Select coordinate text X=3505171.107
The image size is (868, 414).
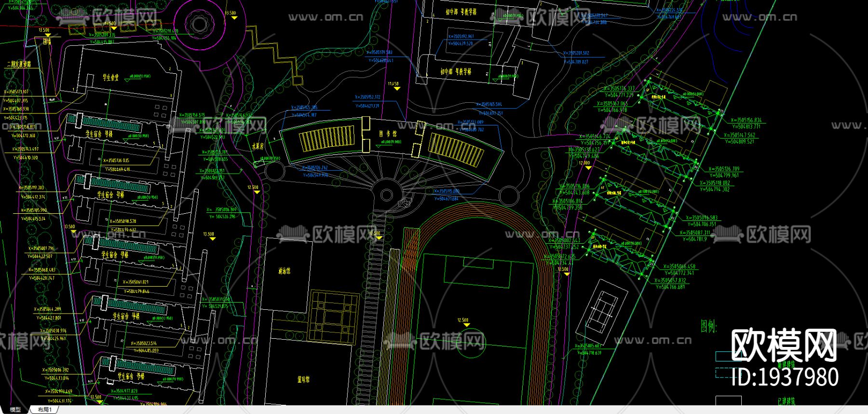click(x=16, y=92)
